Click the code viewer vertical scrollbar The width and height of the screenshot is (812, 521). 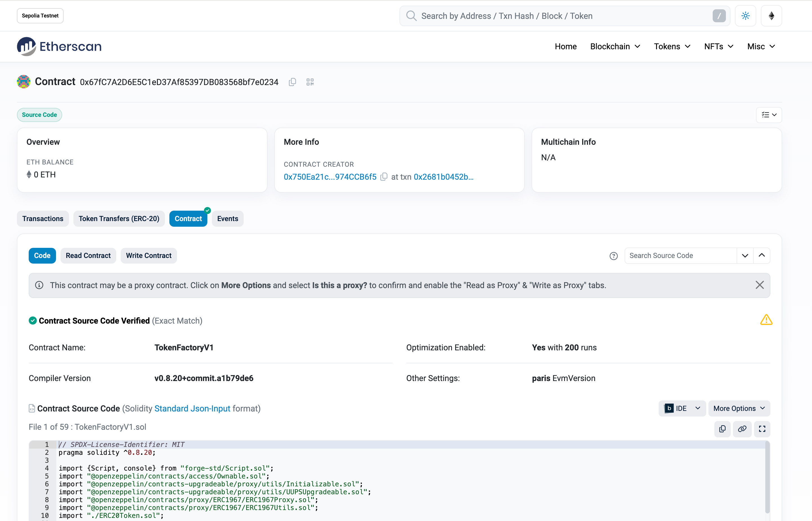pos(767,477)
